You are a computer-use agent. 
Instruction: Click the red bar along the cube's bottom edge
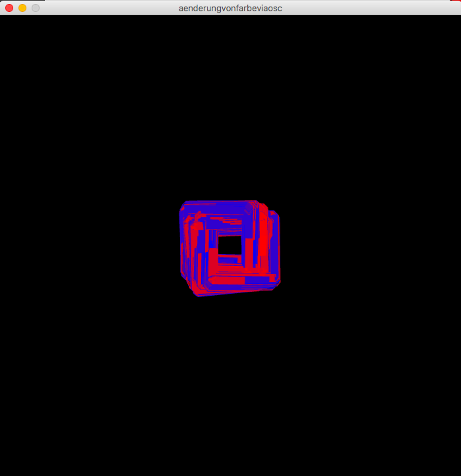coord(228,281)
